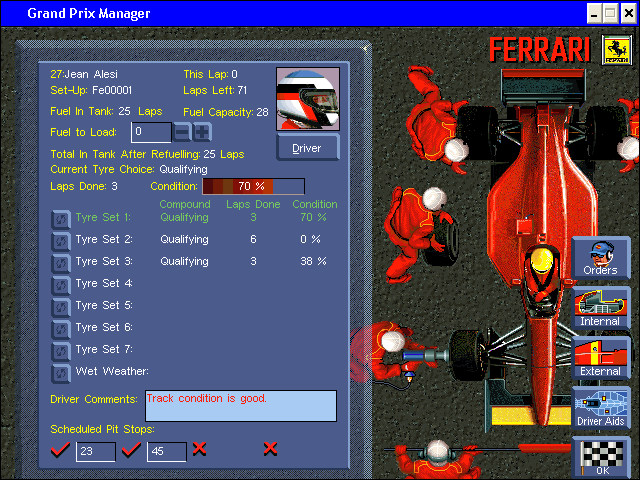Open the Driver Aids settings

pos(601,409)
